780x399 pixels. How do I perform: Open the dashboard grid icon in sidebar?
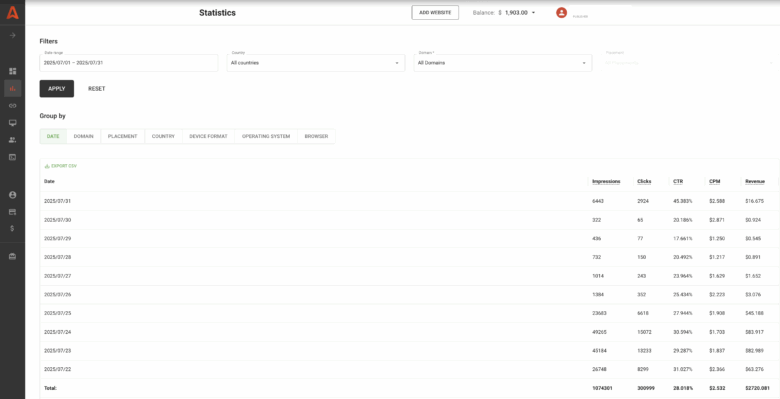12,71
